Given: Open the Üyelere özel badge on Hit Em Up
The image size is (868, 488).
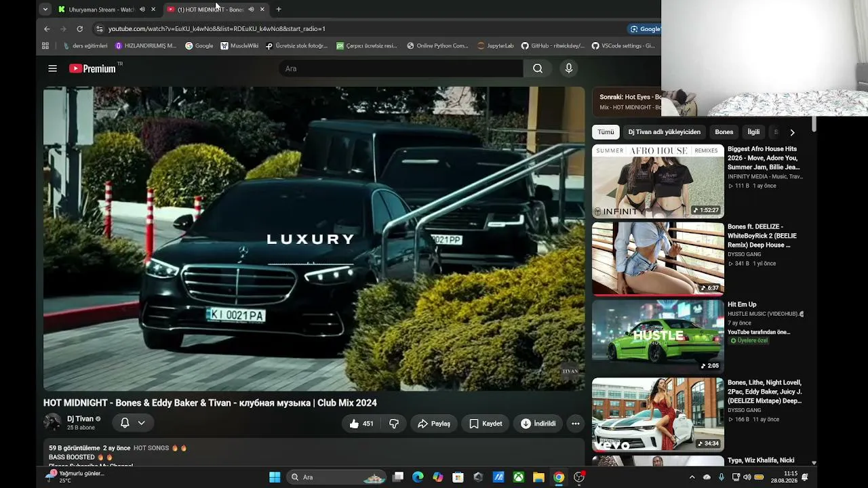Looking at the screenshot, I should click(x=749, y=340).
